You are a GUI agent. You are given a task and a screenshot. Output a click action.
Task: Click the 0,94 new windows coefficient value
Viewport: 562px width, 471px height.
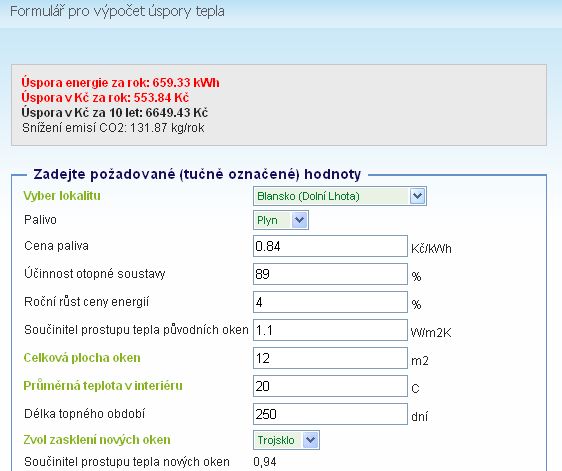pyautogui.click(x=265, y=462)
